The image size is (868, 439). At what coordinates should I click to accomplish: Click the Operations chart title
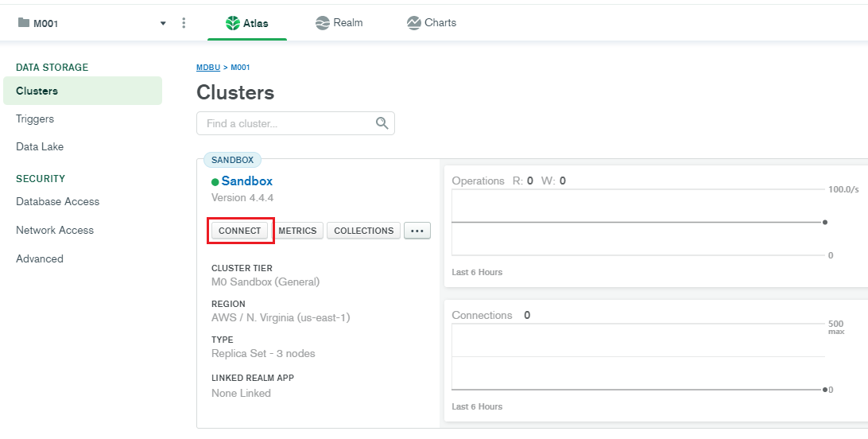click(479, 181)
